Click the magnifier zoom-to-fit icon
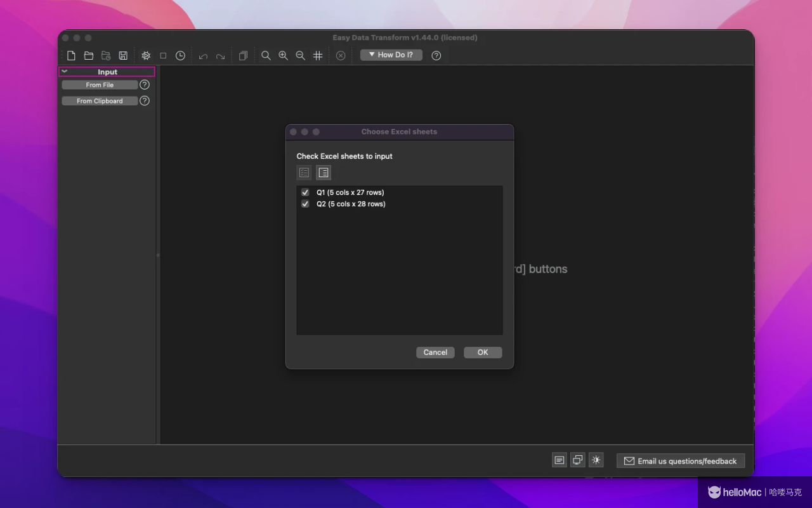This screenshot has width=812, height=508. click(x=266, y=56)
